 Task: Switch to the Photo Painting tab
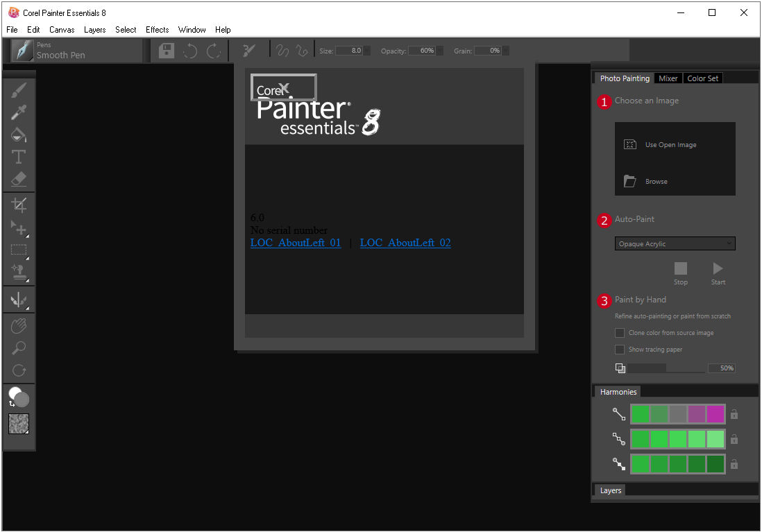point(625,78)
